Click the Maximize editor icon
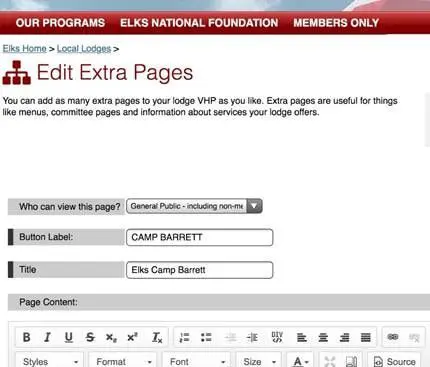430x367 pixels. click(330, 361)
